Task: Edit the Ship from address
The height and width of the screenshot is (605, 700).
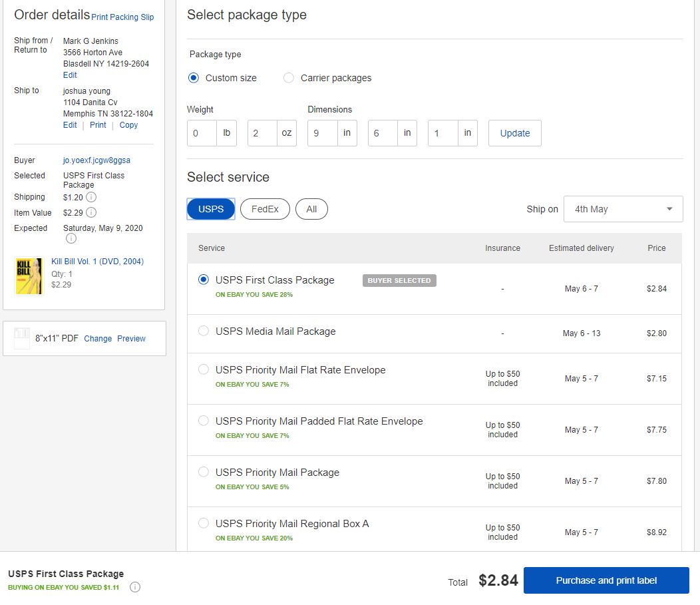Action: click(x=70, y=75)
